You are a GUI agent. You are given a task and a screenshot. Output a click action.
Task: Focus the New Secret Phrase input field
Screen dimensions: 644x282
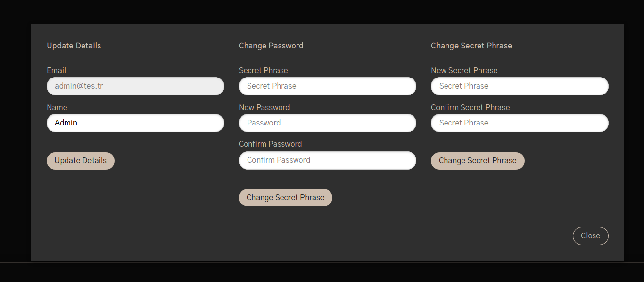click(520, 86)
